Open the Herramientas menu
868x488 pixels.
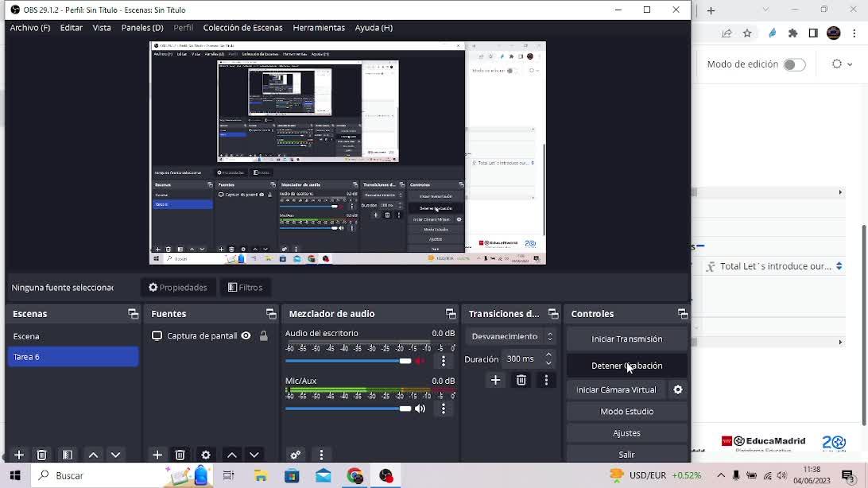319,28
